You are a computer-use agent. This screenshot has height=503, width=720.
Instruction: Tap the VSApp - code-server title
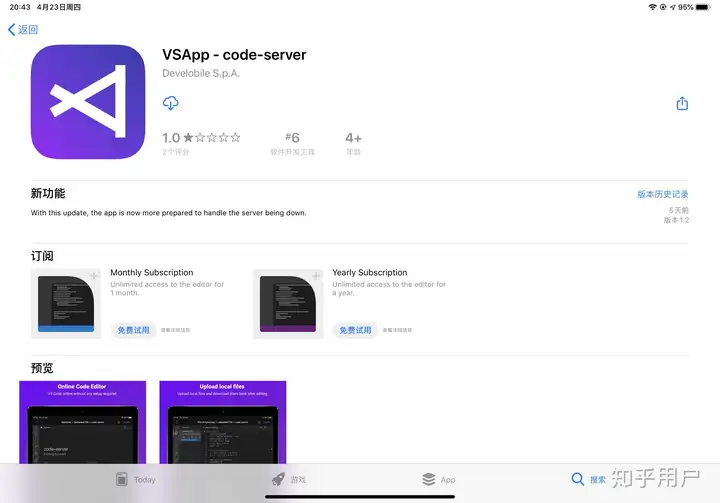coord(234,55)
